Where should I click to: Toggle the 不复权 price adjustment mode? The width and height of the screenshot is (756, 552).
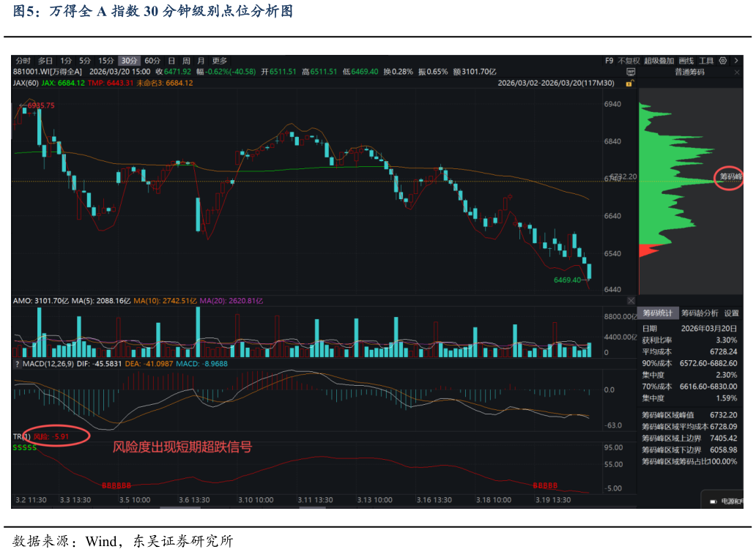click(629, 60)
